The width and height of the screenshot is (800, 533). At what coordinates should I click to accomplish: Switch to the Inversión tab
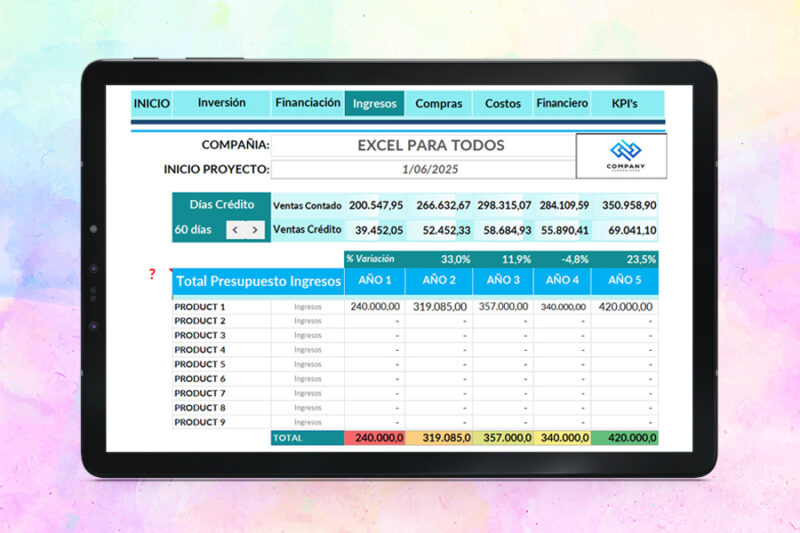point(221,104)
